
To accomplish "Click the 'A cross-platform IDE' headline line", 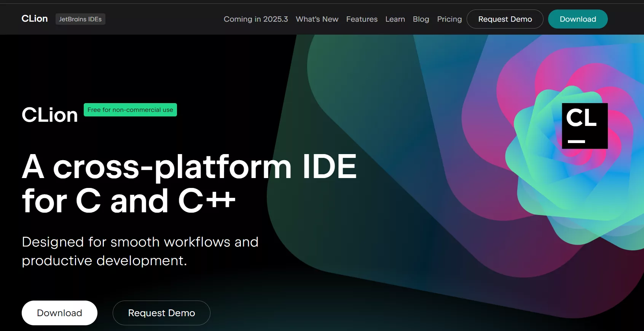I will (x=189, y=166).
